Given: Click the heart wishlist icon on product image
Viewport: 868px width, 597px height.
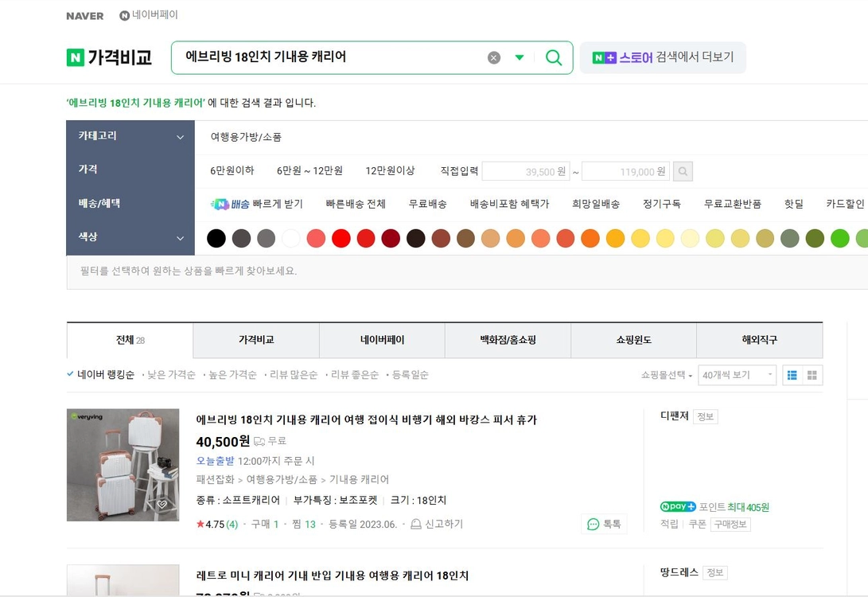Looking at the screenshot, I should point(162,504).
